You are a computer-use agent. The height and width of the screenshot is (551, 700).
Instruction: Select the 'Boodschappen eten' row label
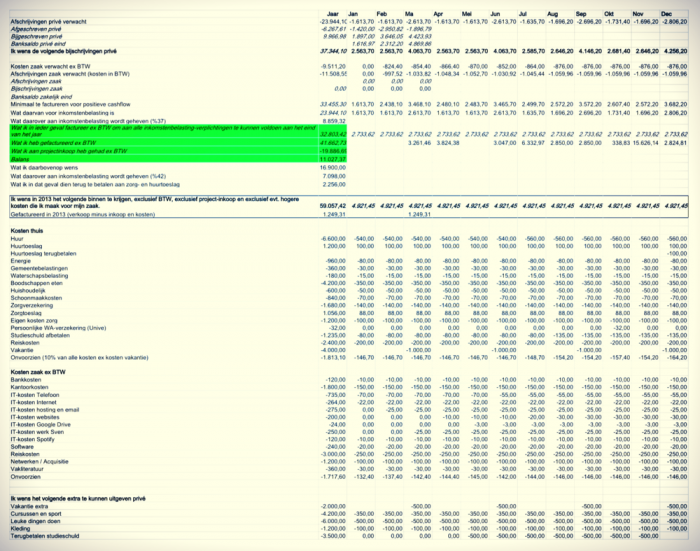coord(37,283)
